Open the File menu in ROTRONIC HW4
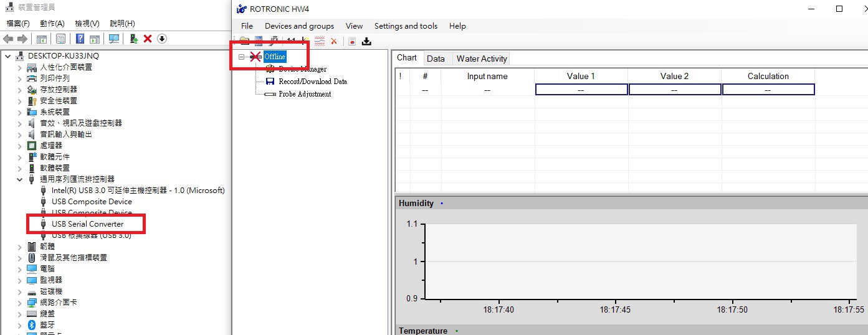 247,26
